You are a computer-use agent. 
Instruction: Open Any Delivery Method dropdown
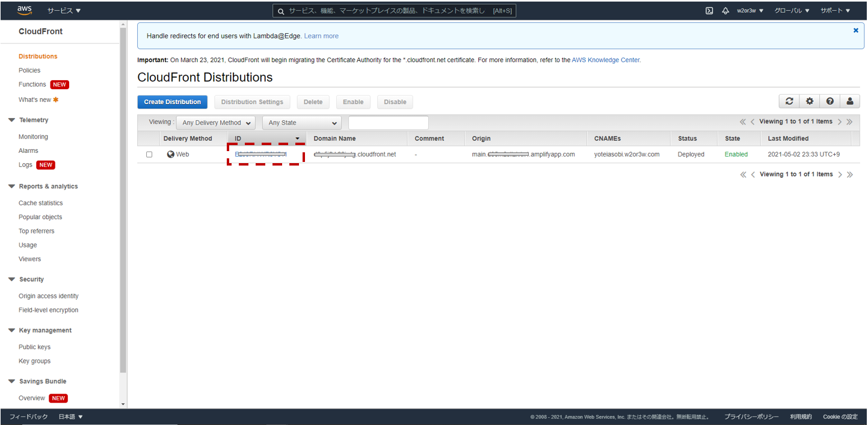coord(216,123)
